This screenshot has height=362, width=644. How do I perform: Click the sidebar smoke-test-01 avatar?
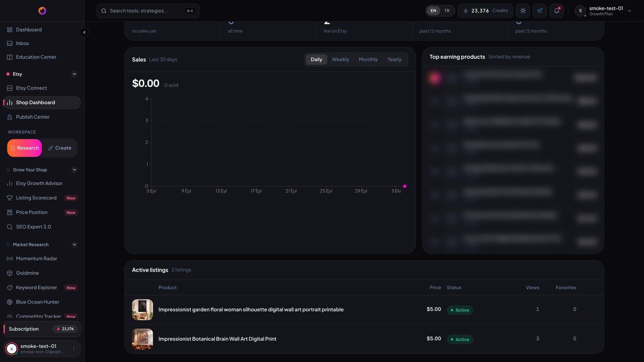pos(12,349)
